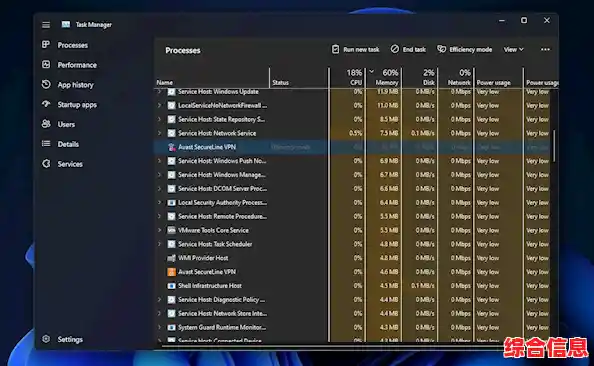The height and width of the screenshot is (366, 594).
Task: Select Service Host: Diagnostic Policy row
Action: pyautogui.click(x=352, y=300)
